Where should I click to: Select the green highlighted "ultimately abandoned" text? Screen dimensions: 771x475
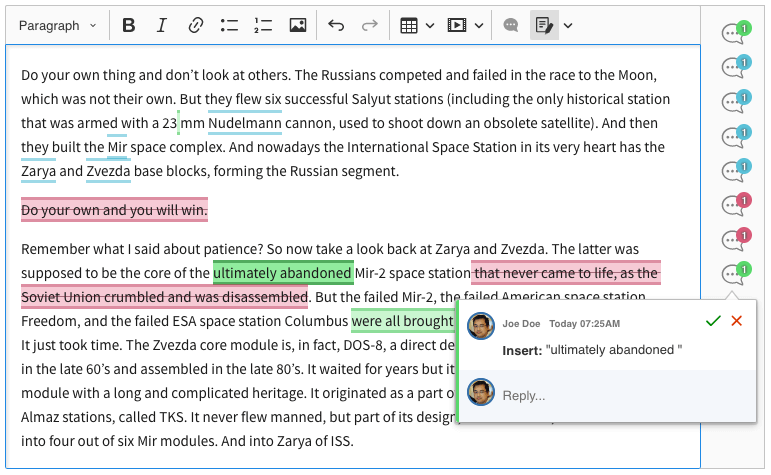282,272
